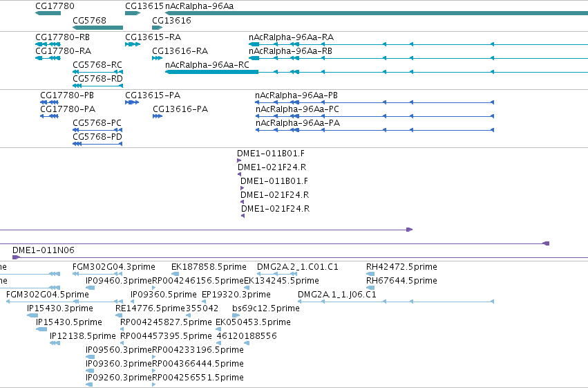Viewport: 588px width, 388px height.
Task: Click transcript label nAcRalpha-96Aa-RA
Action: click(291, 37)
